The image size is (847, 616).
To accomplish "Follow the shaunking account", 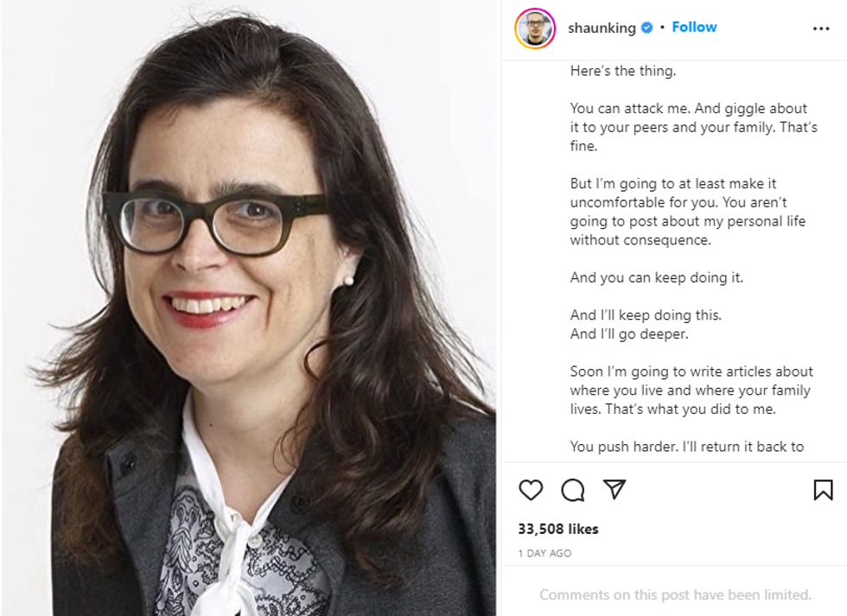I will tap(694, 27).
